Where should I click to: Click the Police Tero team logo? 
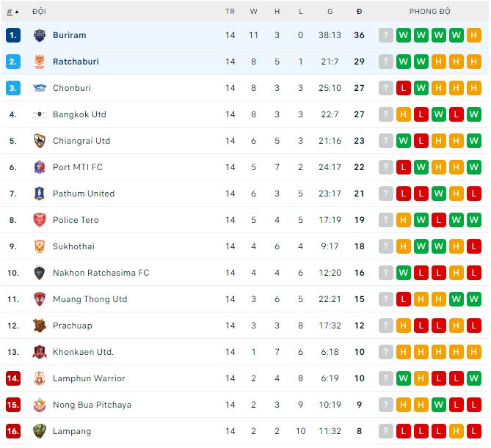click(40, 220)
